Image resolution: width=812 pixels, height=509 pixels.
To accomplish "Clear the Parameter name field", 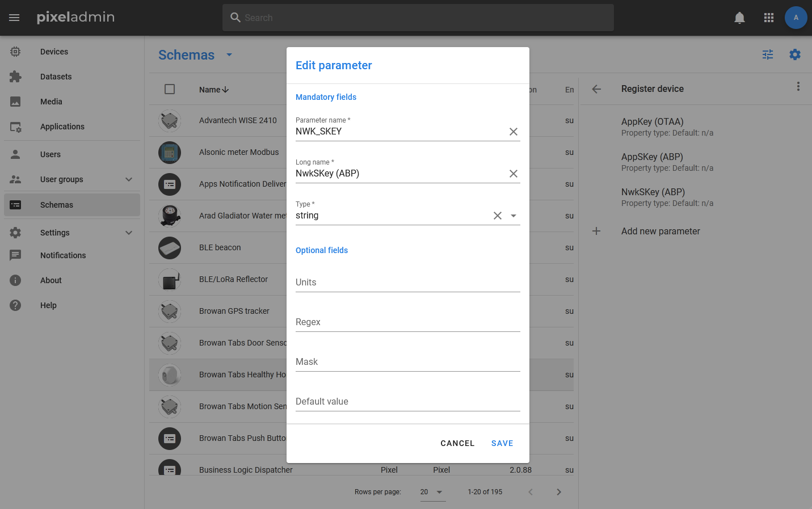I will [x=513, y=132].
